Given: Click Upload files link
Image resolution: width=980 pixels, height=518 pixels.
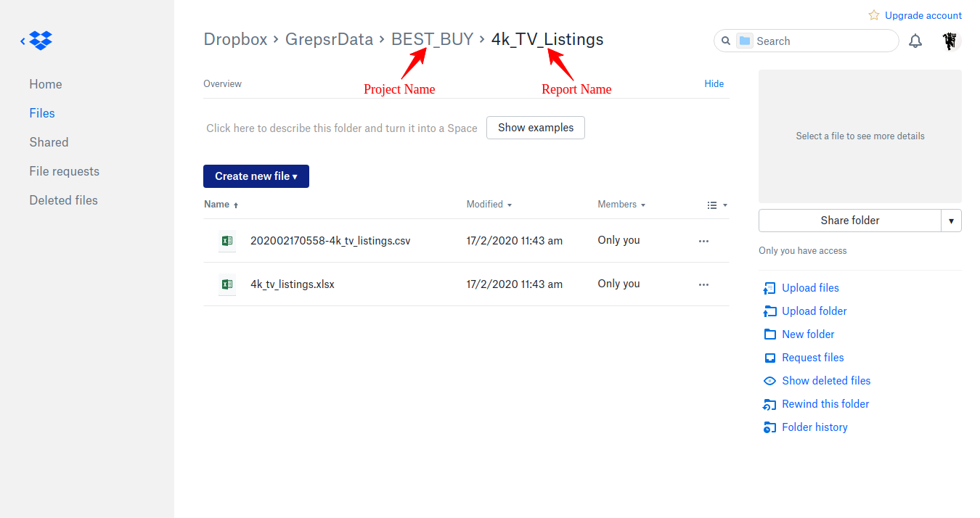Looking at the screenshot, I should [x=810, y=288].
